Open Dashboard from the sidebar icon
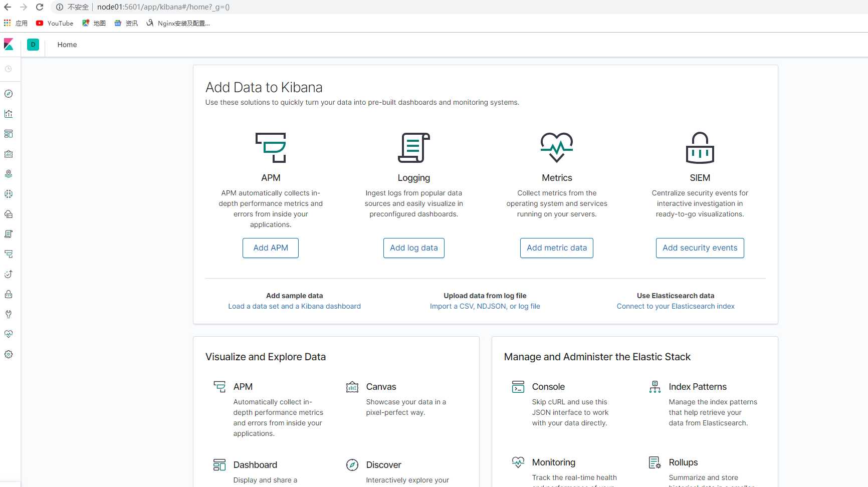Viewport: 868px width, 487px height. (x=9, y=134)
